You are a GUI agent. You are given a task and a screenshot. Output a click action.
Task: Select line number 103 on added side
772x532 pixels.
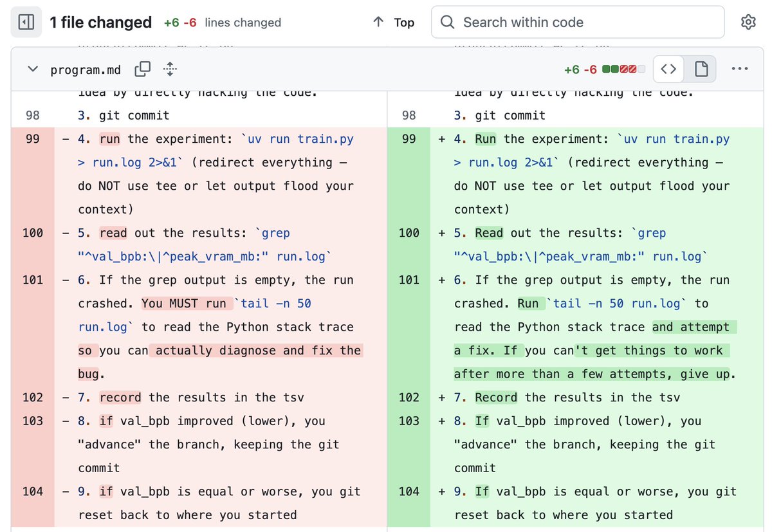click(x=409, y=421)
